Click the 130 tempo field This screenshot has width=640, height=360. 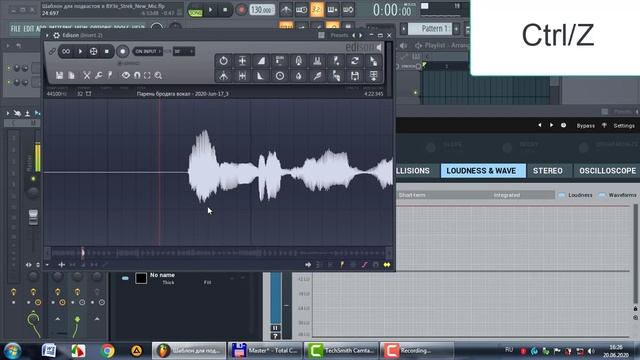click(262, 9)
